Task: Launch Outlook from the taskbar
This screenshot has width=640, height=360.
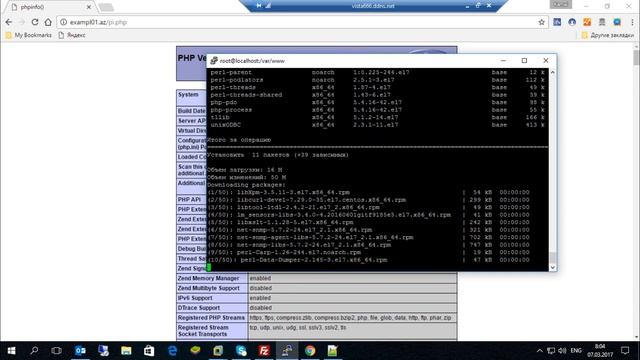Action: [80, 350]
